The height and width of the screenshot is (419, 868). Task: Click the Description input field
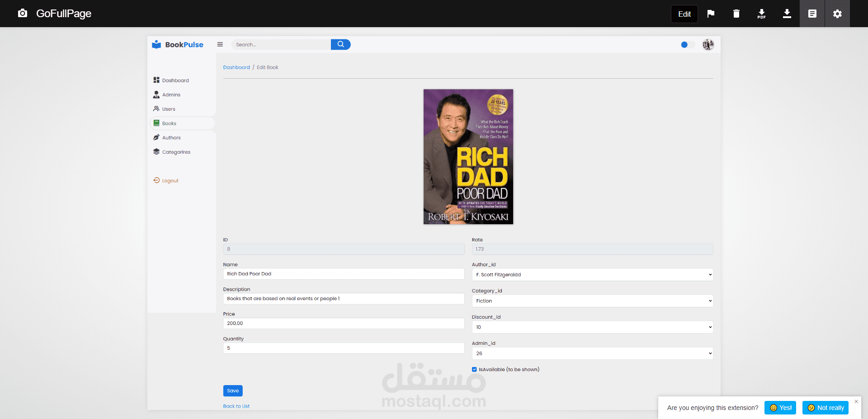(x=344, y=299)
